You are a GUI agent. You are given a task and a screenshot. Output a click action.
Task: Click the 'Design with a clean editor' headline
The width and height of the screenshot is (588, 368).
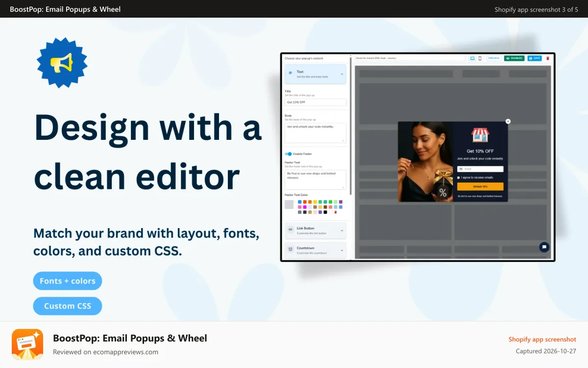click(x=147, y=152)
